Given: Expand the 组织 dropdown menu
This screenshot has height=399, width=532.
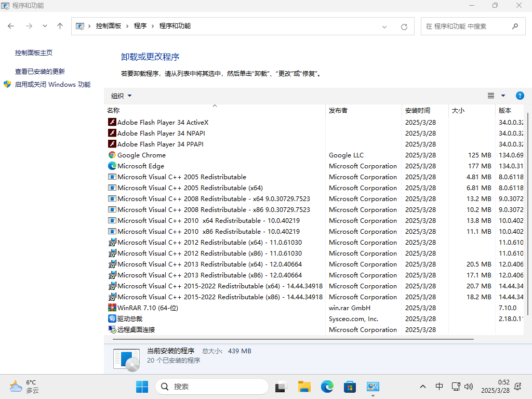Looking at the screenshot, I should (x=121, y=96).
